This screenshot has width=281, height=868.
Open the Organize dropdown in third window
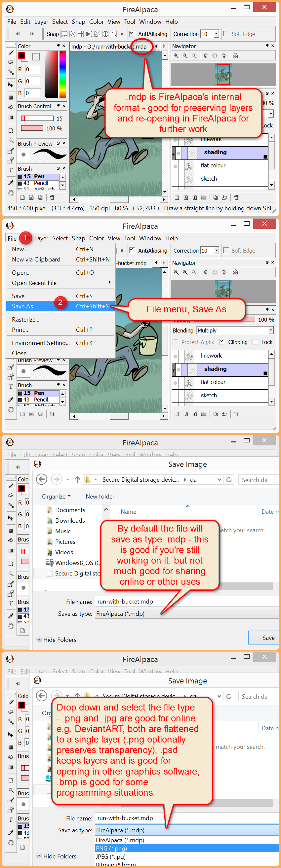(x=56, y=496)
